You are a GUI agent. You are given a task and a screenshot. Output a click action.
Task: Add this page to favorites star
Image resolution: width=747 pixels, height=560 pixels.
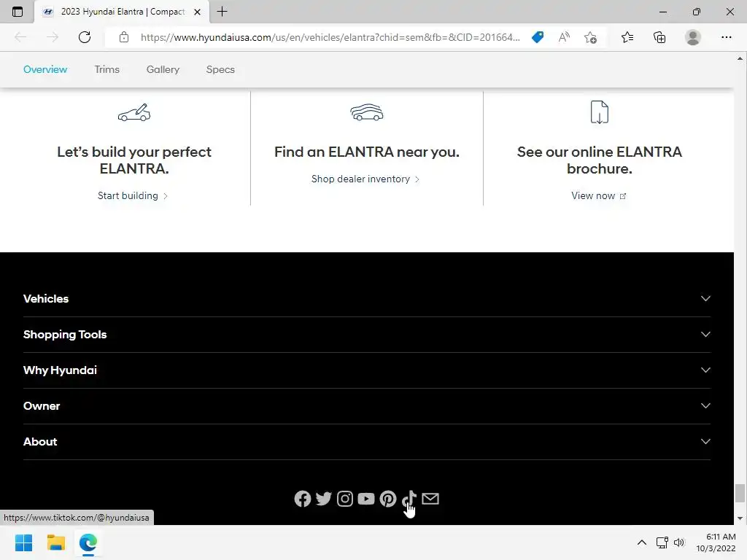(x=590, y=37)
